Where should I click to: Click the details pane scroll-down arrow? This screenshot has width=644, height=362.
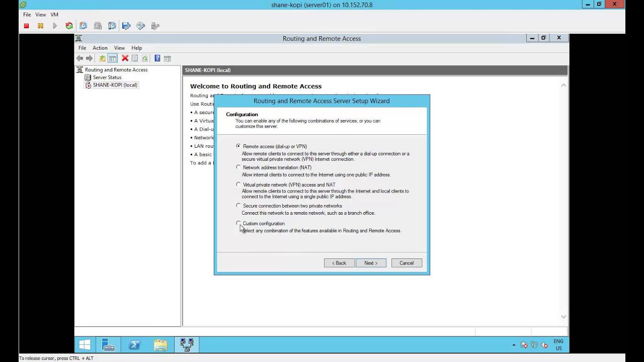[x=563, y=317]
